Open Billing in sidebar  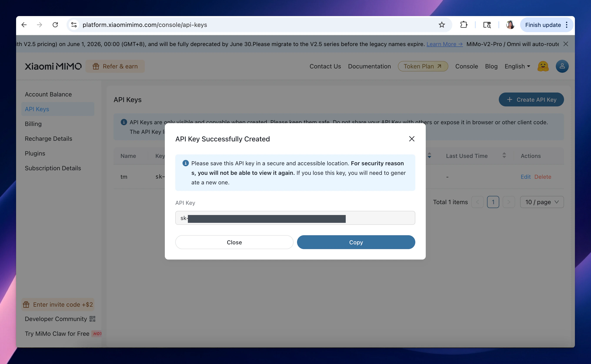33,124
